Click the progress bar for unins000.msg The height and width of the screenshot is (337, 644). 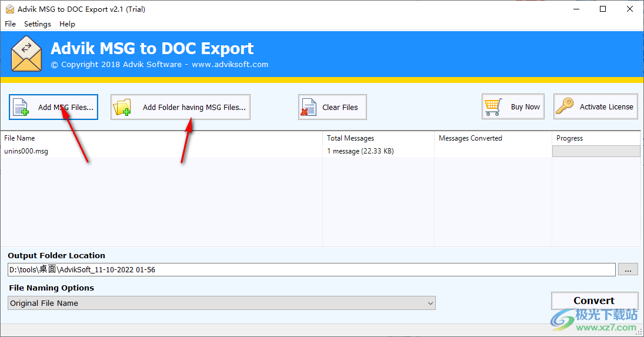click(596, 151)
